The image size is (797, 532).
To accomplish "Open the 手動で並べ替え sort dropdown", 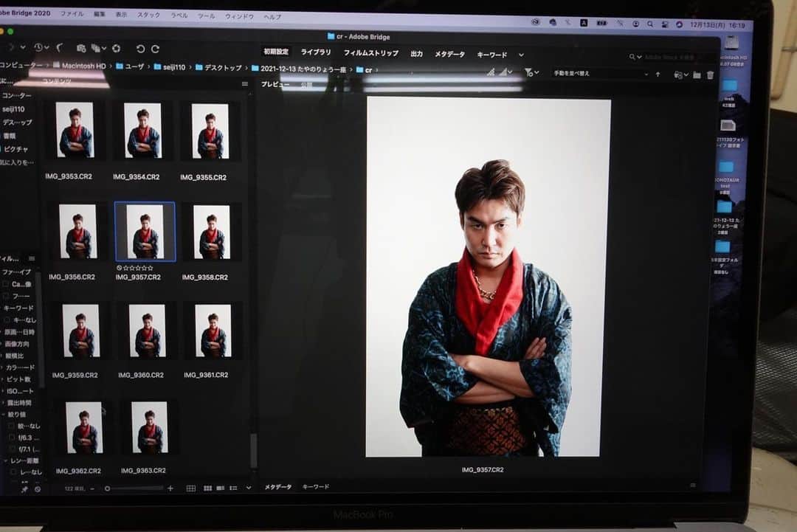I will coord(601,74).
